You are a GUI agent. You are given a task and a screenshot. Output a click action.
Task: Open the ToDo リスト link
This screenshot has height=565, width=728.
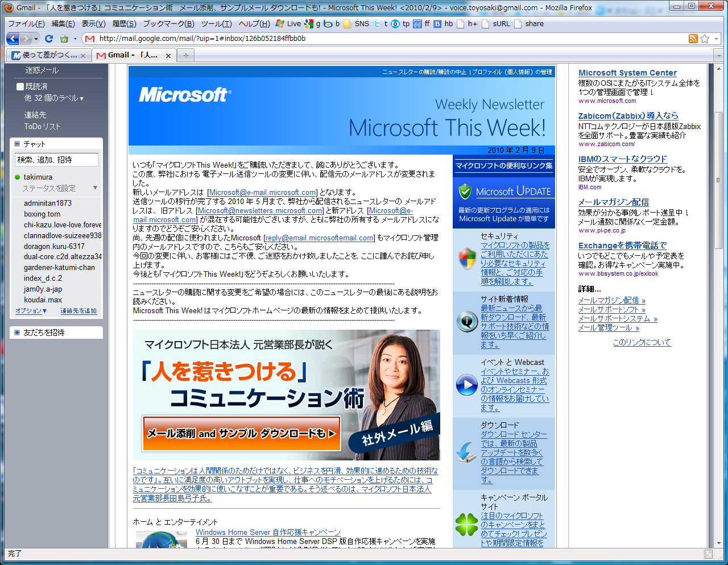42,126
